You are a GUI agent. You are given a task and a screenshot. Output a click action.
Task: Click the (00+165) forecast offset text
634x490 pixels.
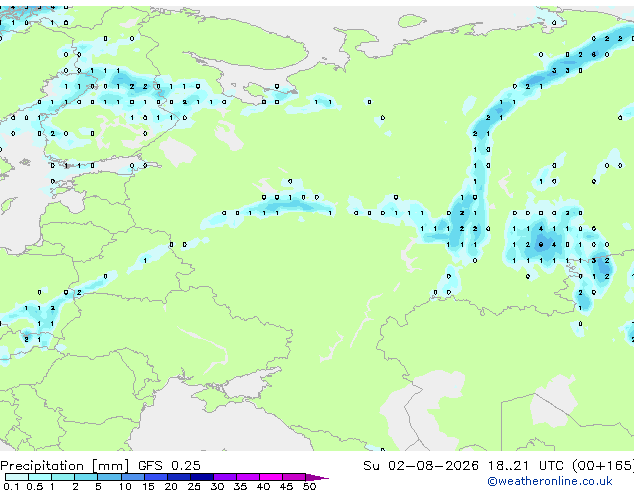[603, 466]
